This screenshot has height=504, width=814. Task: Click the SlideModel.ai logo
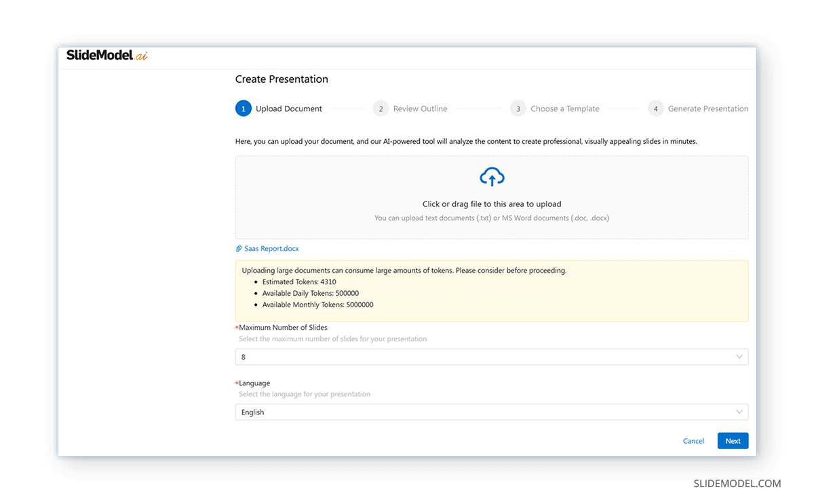(106, 56)
